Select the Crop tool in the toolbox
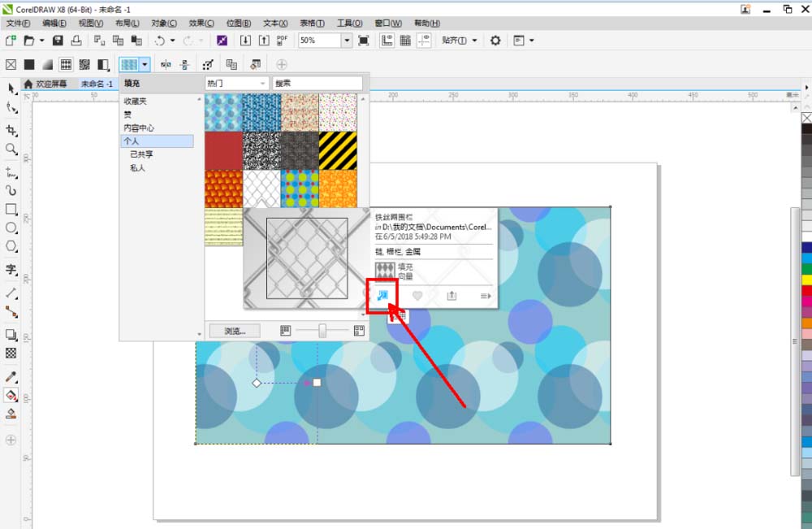812x529 pixels. click(x=11, y=130)
